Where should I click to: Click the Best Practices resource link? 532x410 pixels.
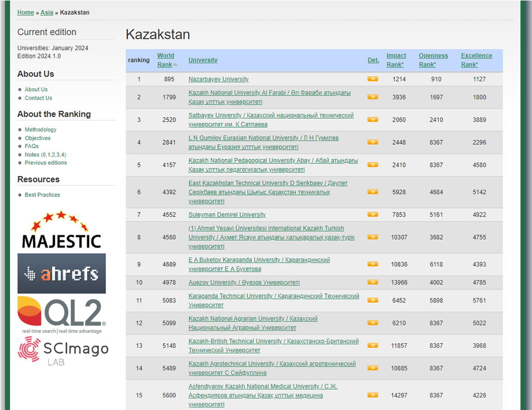click(x=42, y=195)
